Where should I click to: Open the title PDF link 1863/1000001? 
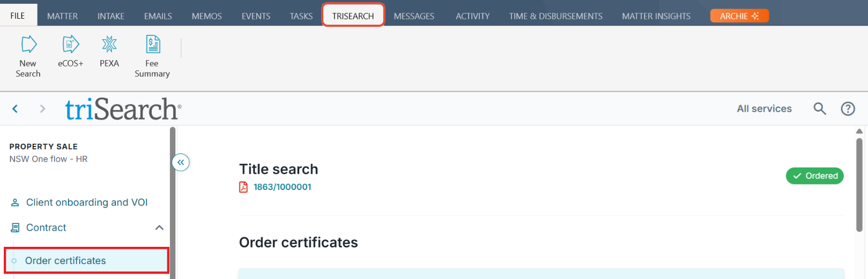pyautogui.click(x=282, y=187)
